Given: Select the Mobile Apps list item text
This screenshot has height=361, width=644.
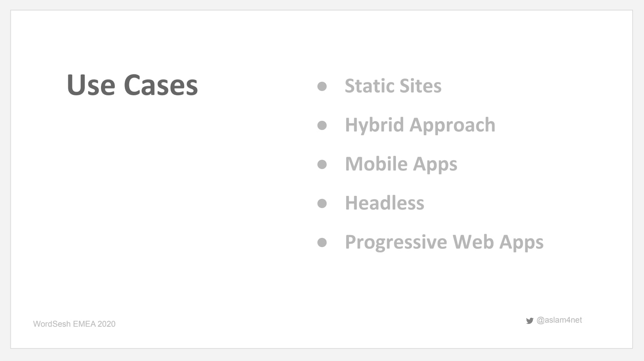Looking at the screenshot, I should pos(401,164).
